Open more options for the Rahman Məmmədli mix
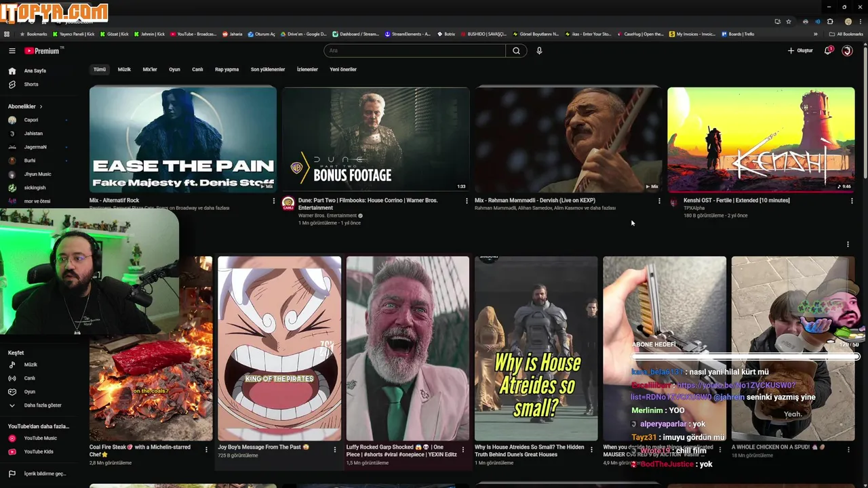Image resolution: width=868 pixels, height=488 pixels. [x=659, y=201]
